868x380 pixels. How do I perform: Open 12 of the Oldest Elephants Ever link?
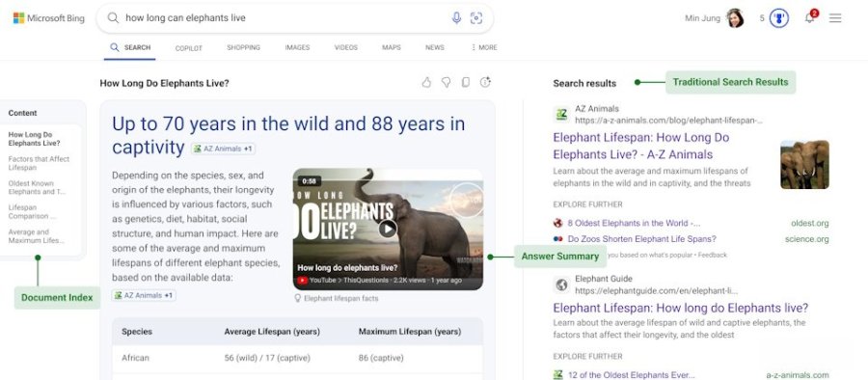(x=631, y=375)
